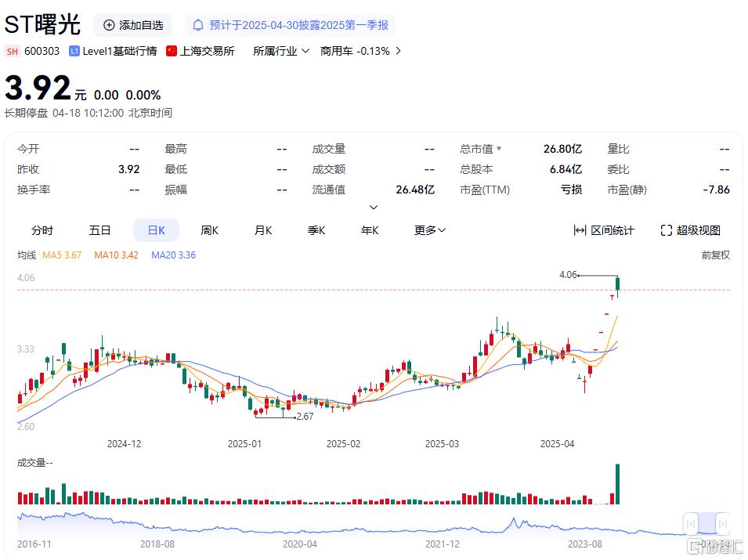This screenshot has height=560, width=748.
Task: Click the 超级视图 fullscreen icon
Action: coord(666,231)
